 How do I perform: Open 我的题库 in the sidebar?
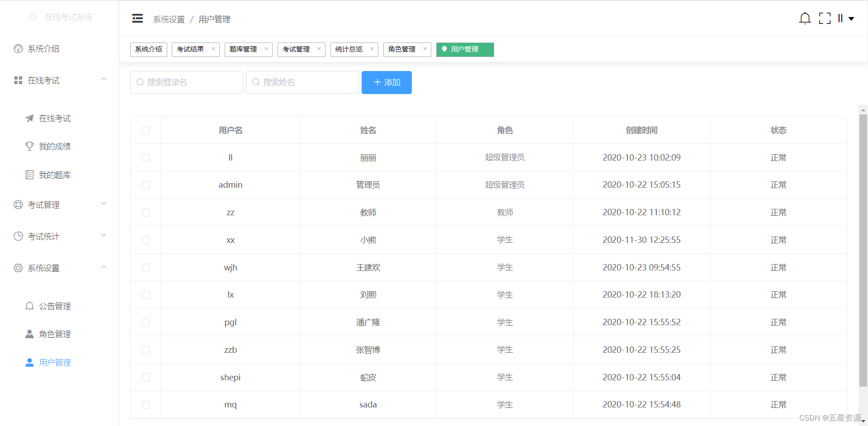[55, 175]
